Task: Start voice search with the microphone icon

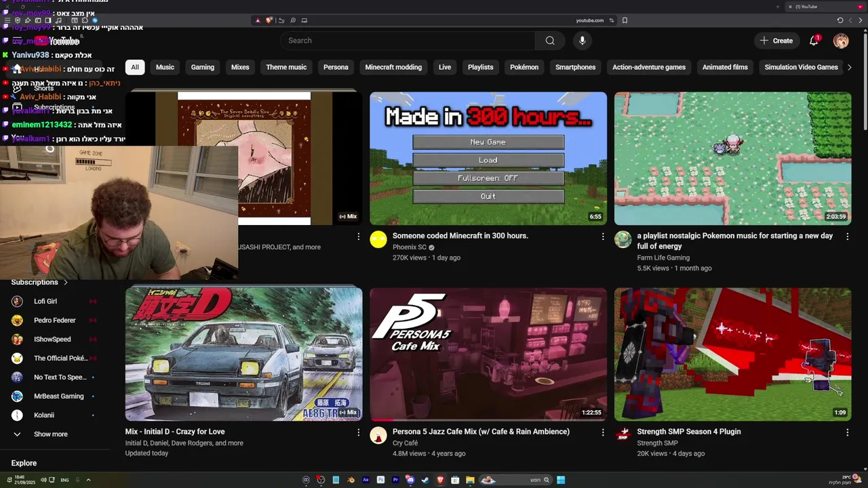Action: pyautogui.click(x=582, y=41)
